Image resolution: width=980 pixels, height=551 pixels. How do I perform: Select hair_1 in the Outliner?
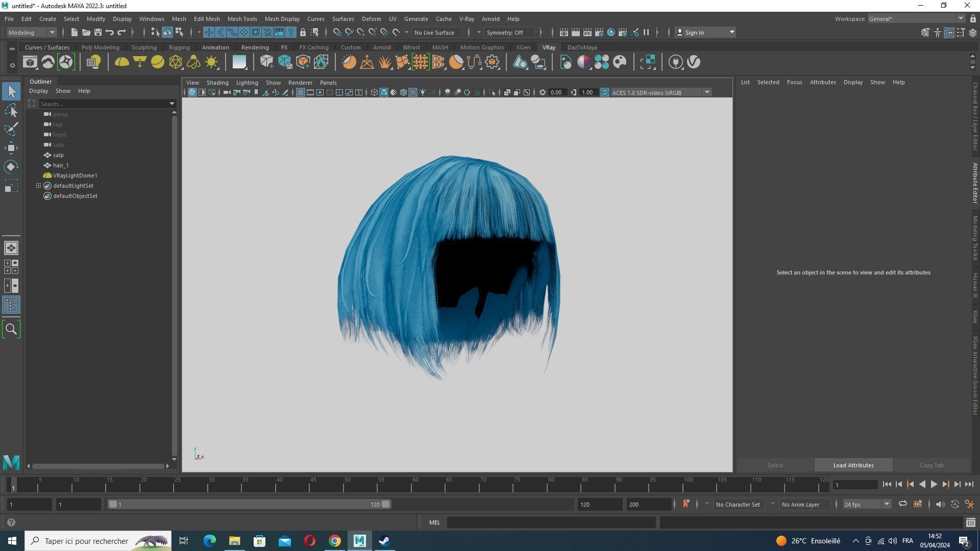click(x=61, y=165)
